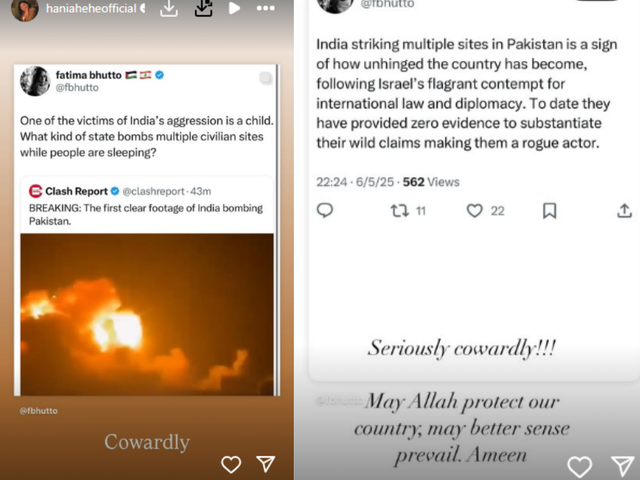This screenshot has height=480, width=640.
Task: Click fatima bhutto's avatar in tweet
Action: [x=36, y=80]
